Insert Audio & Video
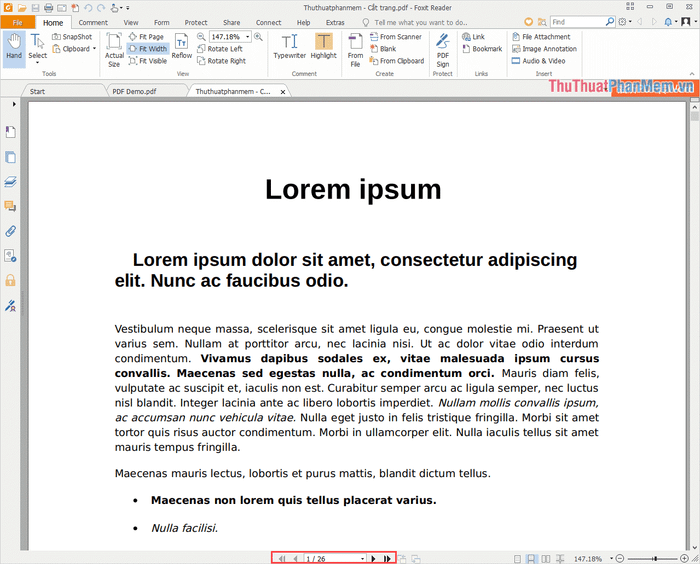Viewport: 700px width, 564px height. [539, 61]
